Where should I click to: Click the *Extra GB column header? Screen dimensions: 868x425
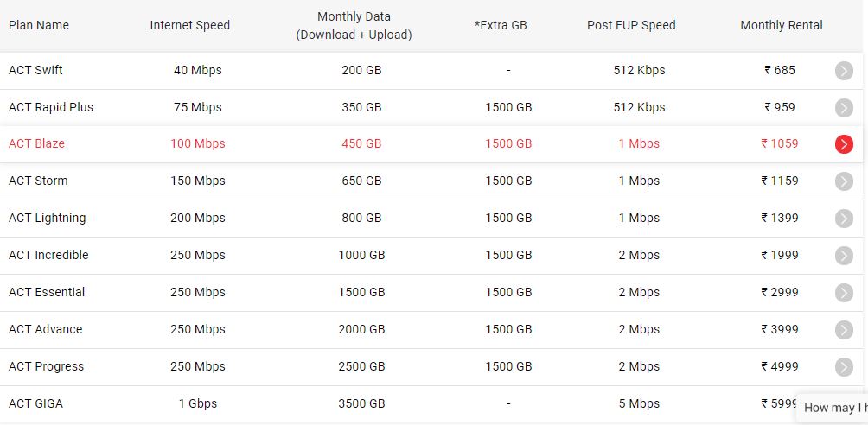[x=501, y=25]
